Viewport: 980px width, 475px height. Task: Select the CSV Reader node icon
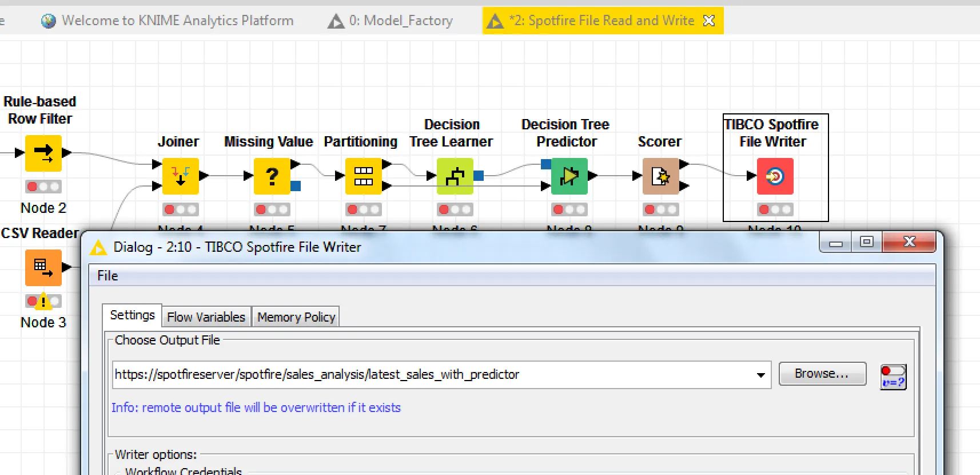pyautogui.click(x=43, y=268)
